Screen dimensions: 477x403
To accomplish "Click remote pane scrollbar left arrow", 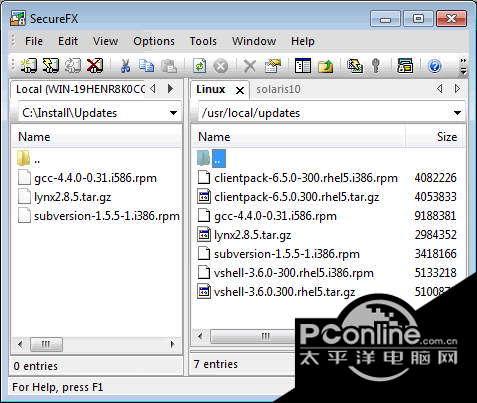I will click(x=200, y=336).
